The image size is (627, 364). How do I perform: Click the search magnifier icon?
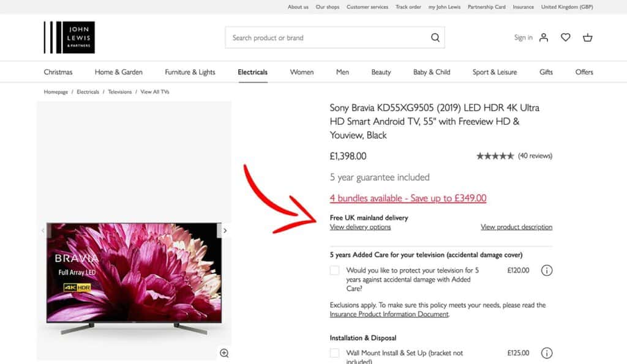(435, 38)
